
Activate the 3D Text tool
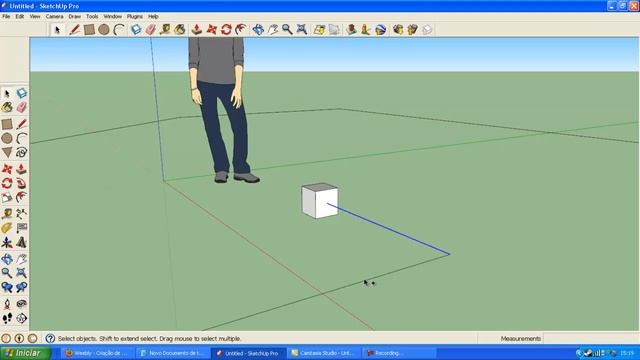(x=21, y=242)
